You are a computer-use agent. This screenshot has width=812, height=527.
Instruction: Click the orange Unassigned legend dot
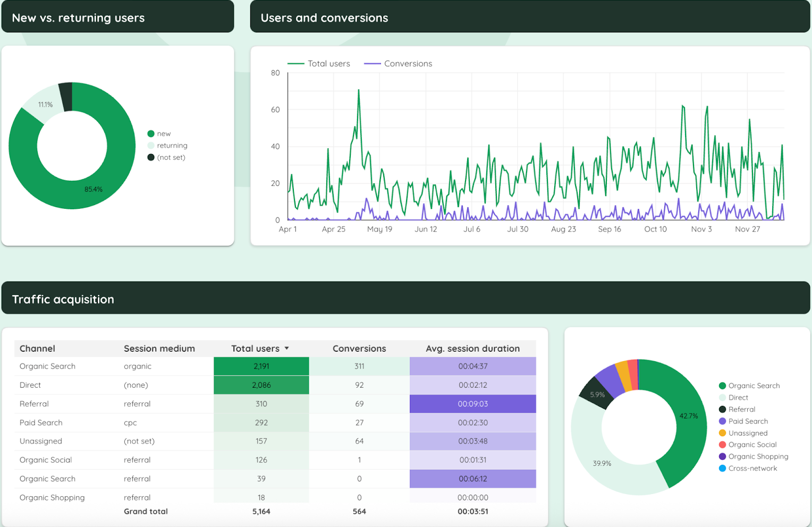point(722,433)
